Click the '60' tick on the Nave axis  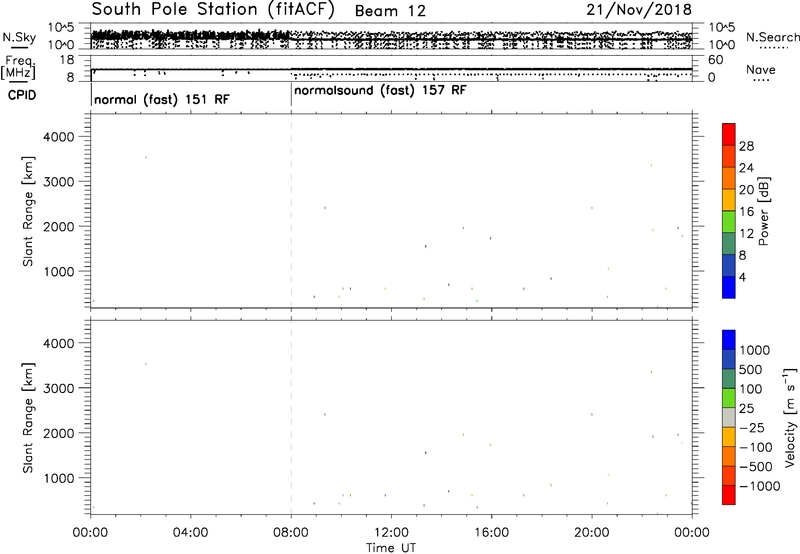715,60
